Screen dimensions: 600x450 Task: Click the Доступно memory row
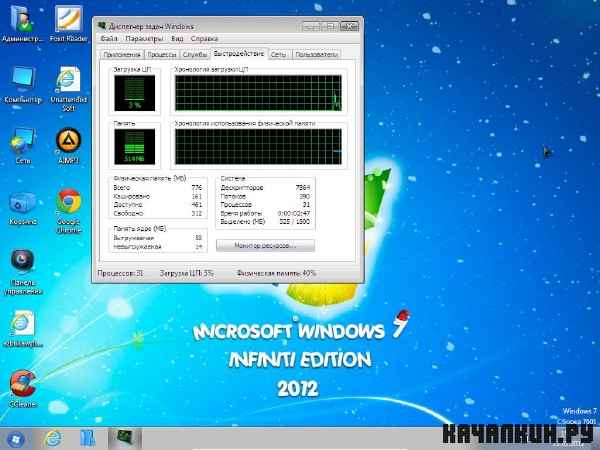[x=158, y=205]
